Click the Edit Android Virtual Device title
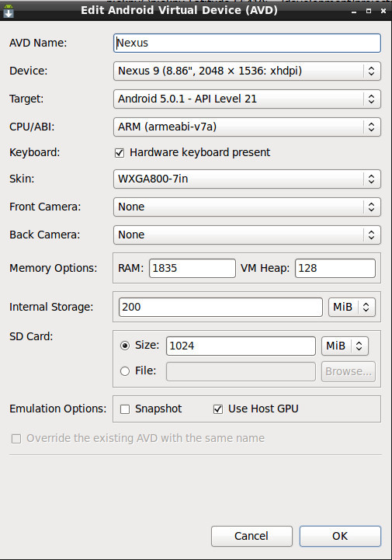Image resolution: width=392 pixels, height=560 pixels. pyautogui.click(x=179, y=10)
